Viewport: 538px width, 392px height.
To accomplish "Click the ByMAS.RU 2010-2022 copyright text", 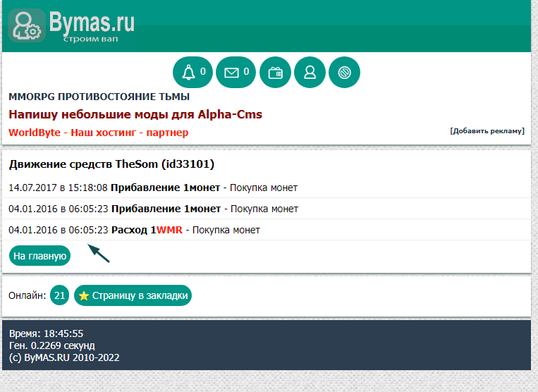I will (64, 357).
